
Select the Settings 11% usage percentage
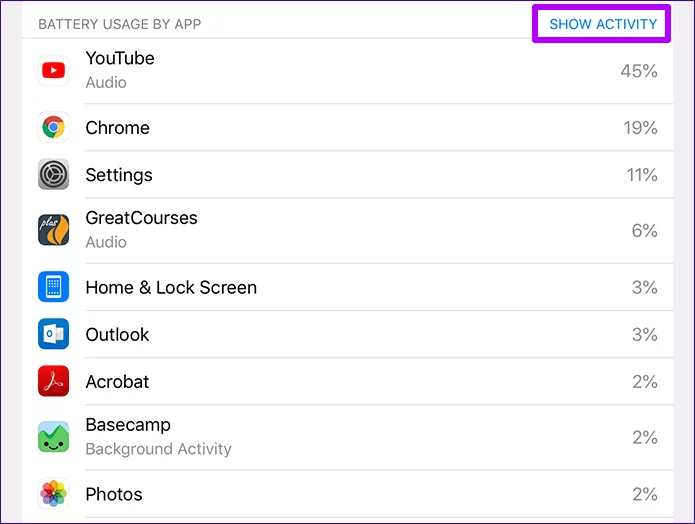(640, 175)
